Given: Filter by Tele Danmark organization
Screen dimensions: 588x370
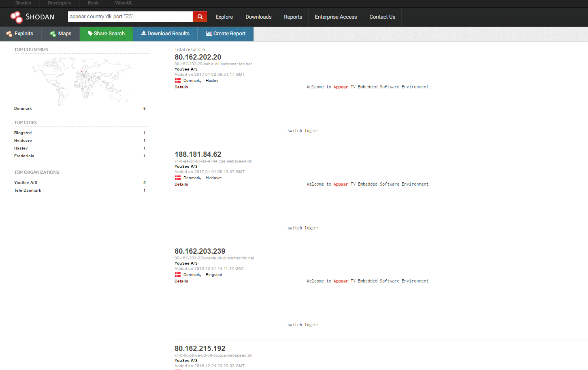Looking at the screenshot, I should click(28, 190).
